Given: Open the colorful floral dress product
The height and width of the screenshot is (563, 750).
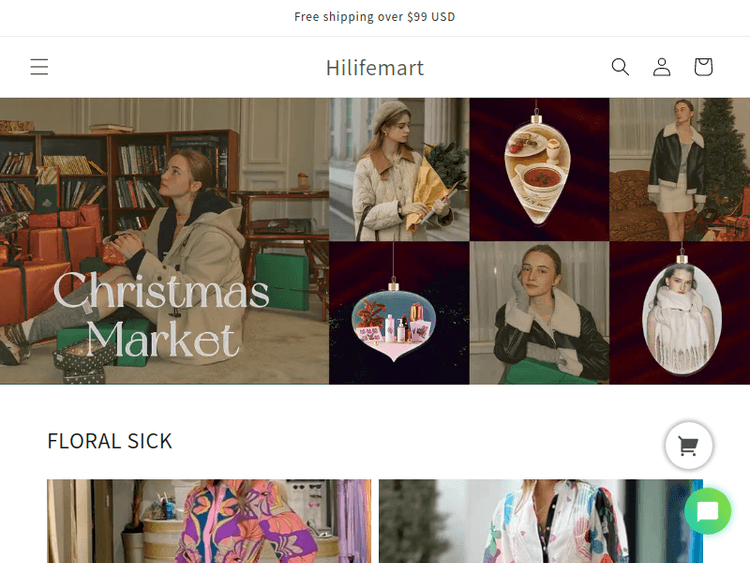Looking at the screenshot, I should point(208,521).
